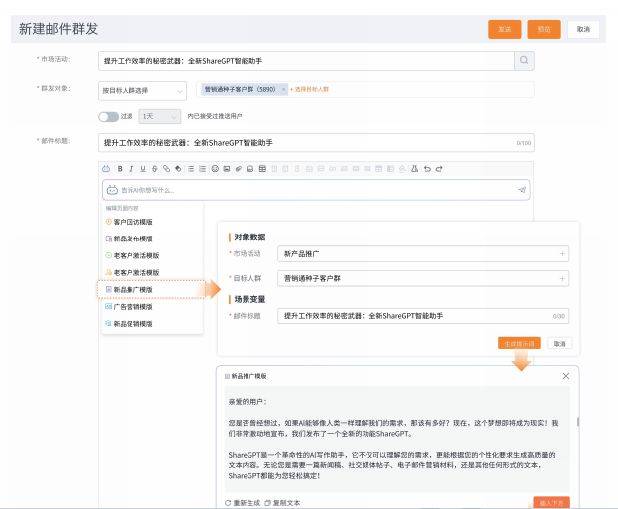Screen dimensions: 618x509
Task: Toggle the 过滤 filter switch
Action: pos(108,116)
